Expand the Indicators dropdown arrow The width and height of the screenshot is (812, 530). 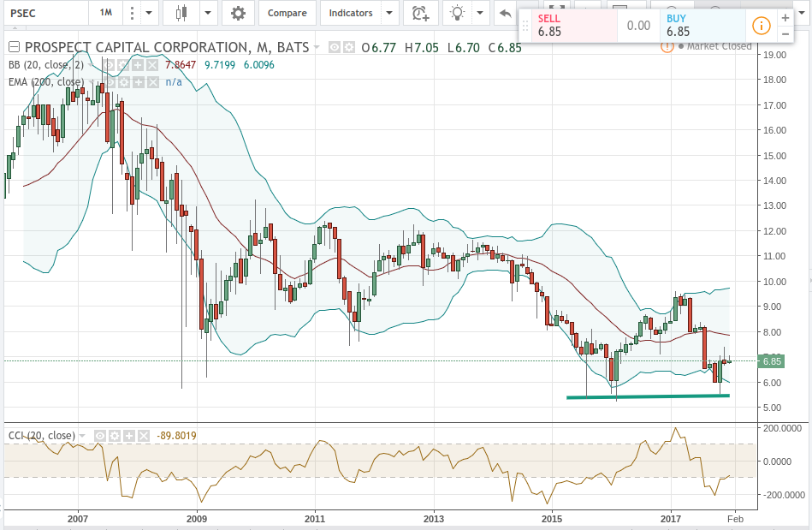(388, 13)
